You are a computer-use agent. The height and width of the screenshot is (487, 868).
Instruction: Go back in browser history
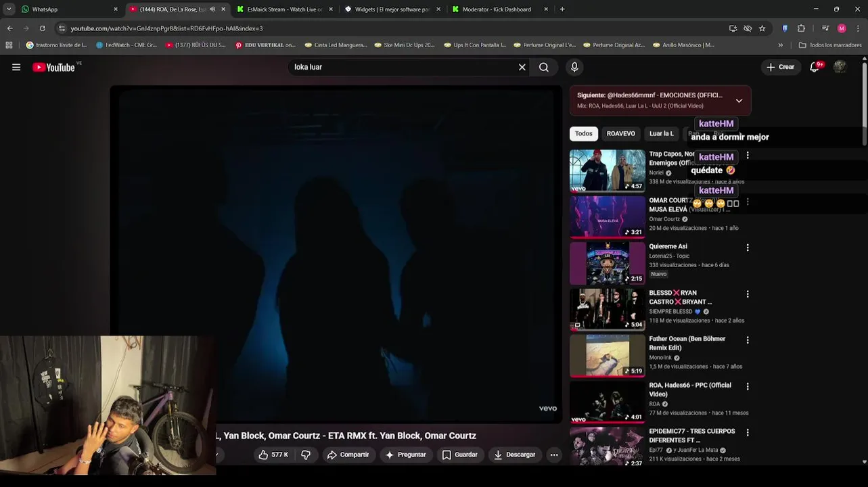pos(9,28)
